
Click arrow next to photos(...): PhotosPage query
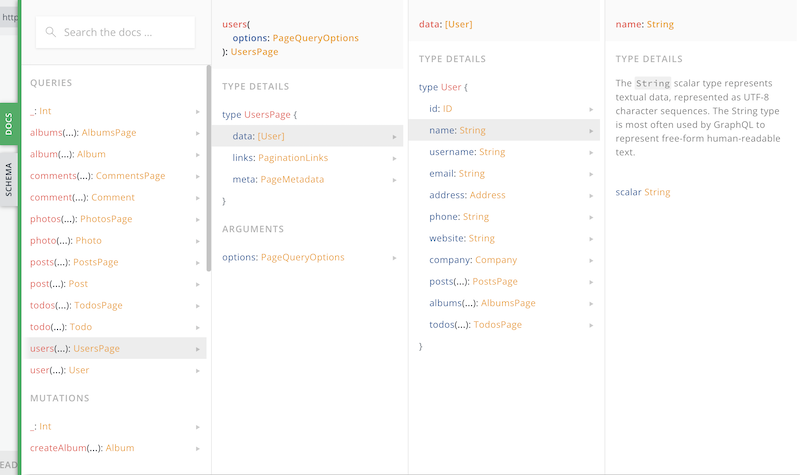click(198, 219)
